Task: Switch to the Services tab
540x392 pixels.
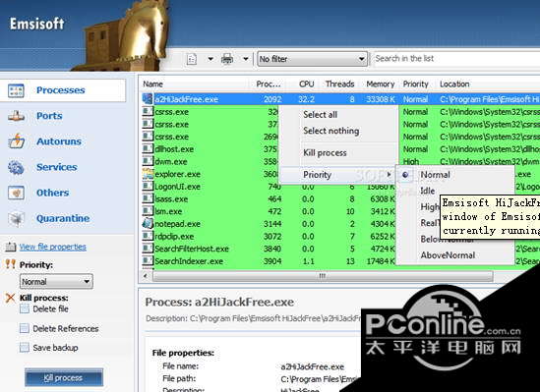Action: 57,167
